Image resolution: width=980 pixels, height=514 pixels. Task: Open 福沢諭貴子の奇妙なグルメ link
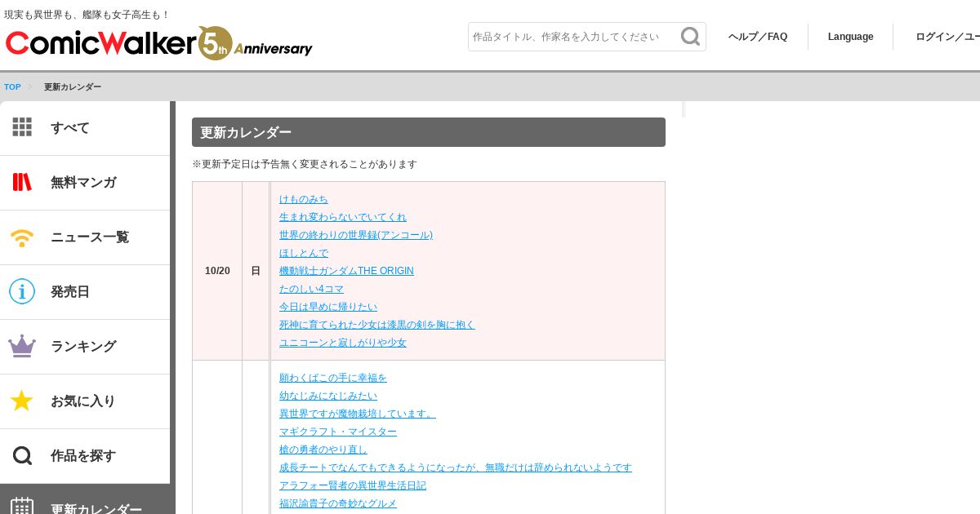(x=338, y=503)
